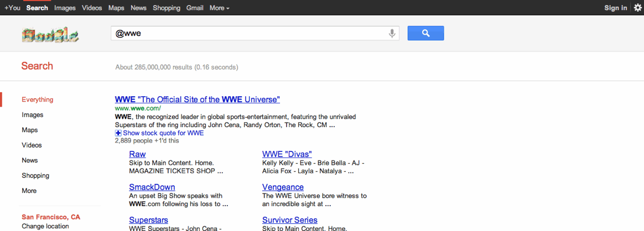The width and height of the screenshot is (644, 231).
Task: Click the Google doodle logo
Action: (x=50, y=36)
